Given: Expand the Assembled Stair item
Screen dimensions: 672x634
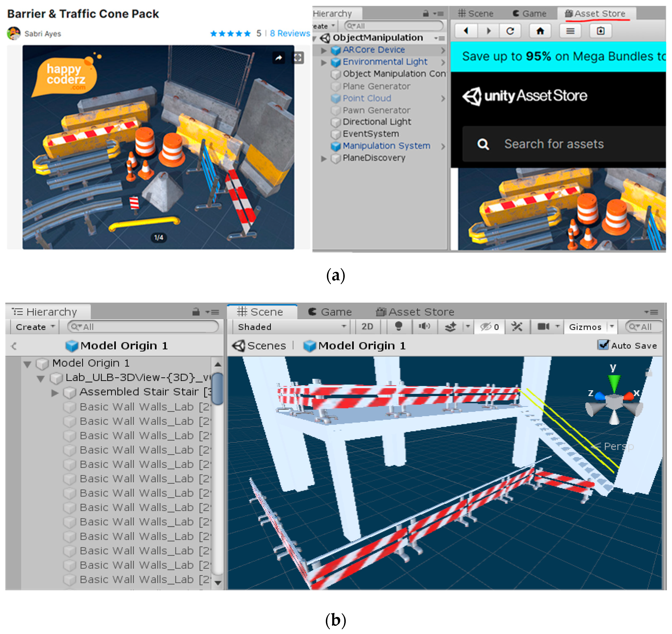Looking at the screenshot, I should (54, 393).
